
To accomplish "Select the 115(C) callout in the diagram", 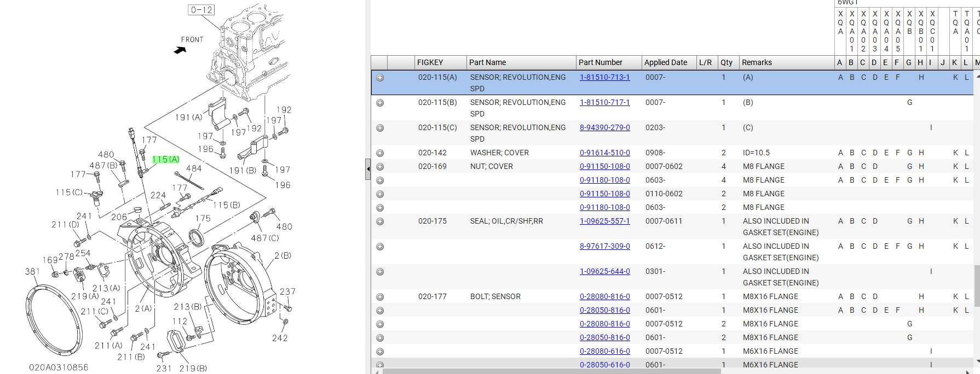I will tap(69, 192).
